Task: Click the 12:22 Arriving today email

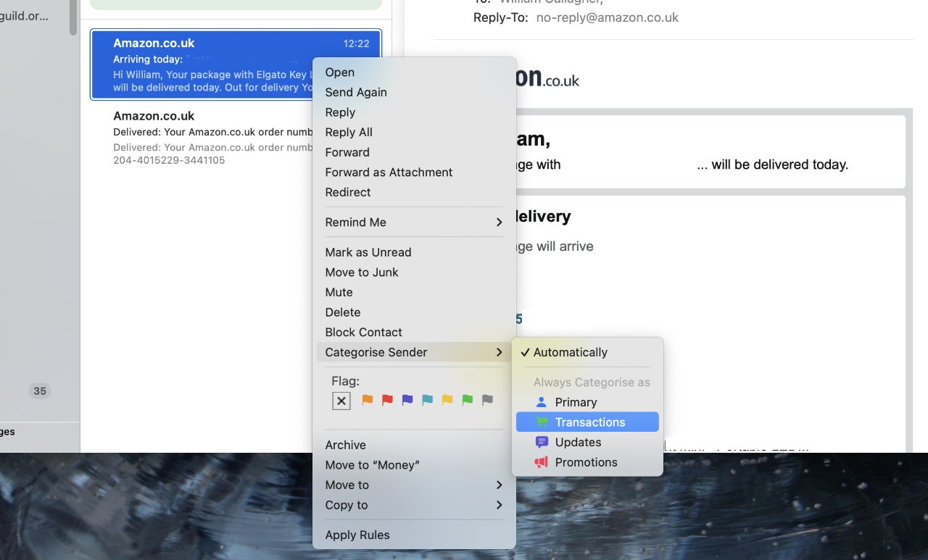Action: click(236, 64)
